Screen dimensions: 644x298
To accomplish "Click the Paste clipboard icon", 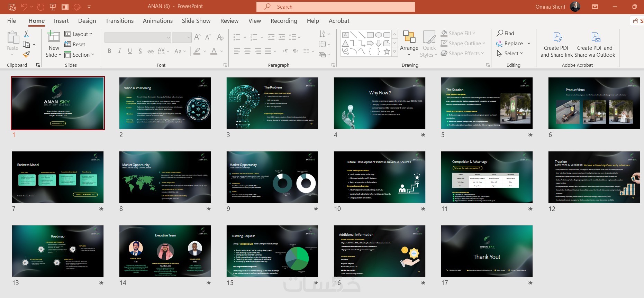I will pyautogui.click(x=13, y=37).
